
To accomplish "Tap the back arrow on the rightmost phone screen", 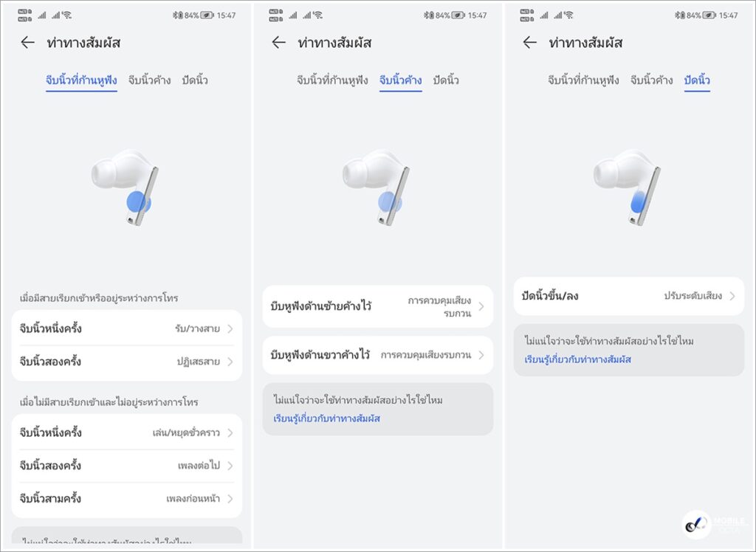I will 529,43.
